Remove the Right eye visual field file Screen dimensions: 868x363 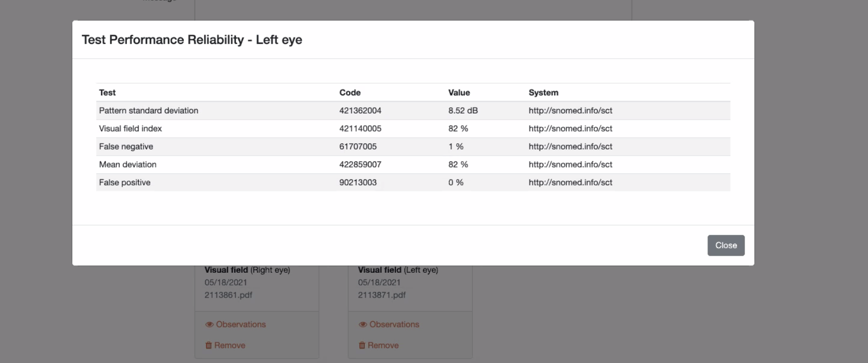[225, 345]
